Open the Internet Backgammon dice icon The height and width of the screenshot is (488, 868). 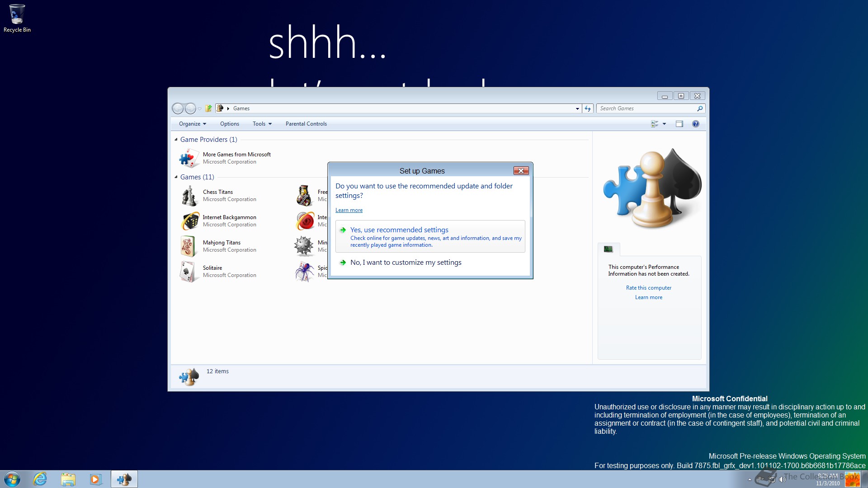tap(190, 221)
